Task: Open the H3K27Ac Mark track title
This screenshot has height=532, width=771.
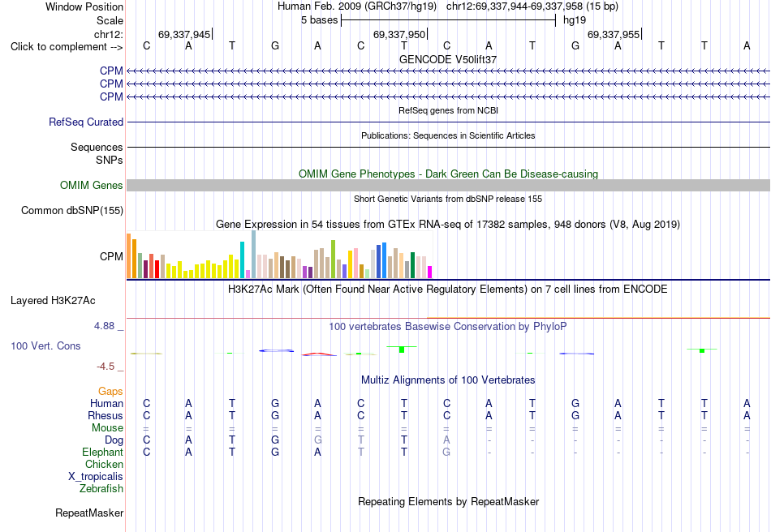Action: [x=447, y=290]
